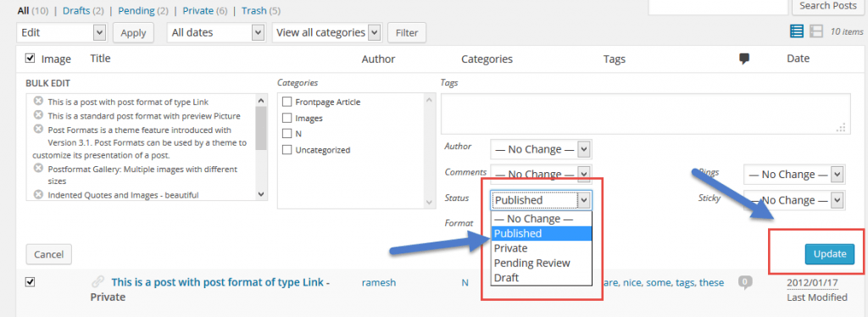Show Trash posts filter
Viewport: 868px width, 317px height.
coord(254,10)
